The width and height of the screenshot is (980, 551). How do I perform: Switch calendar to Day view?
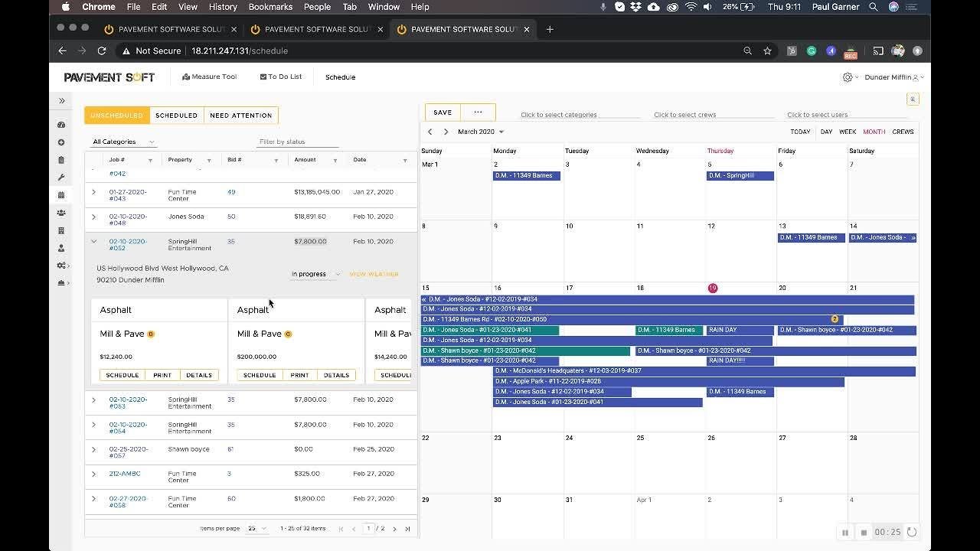[x=826, y=132]
